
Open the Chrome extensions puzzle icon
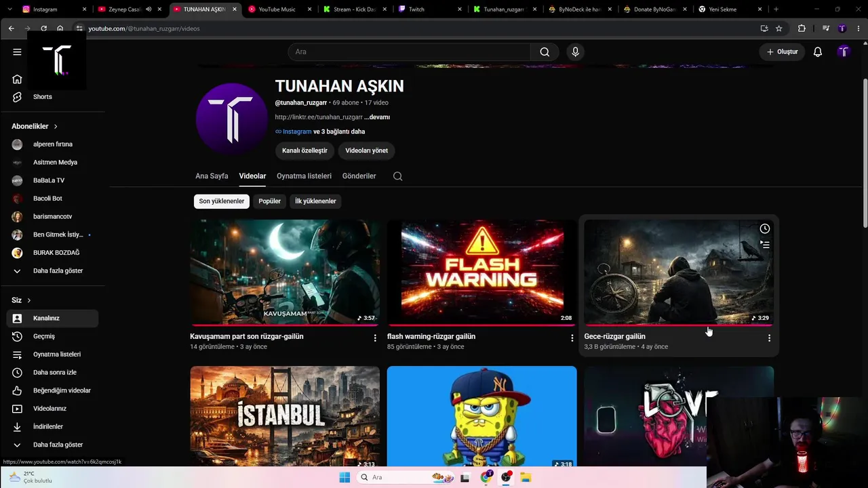(802, 28)
